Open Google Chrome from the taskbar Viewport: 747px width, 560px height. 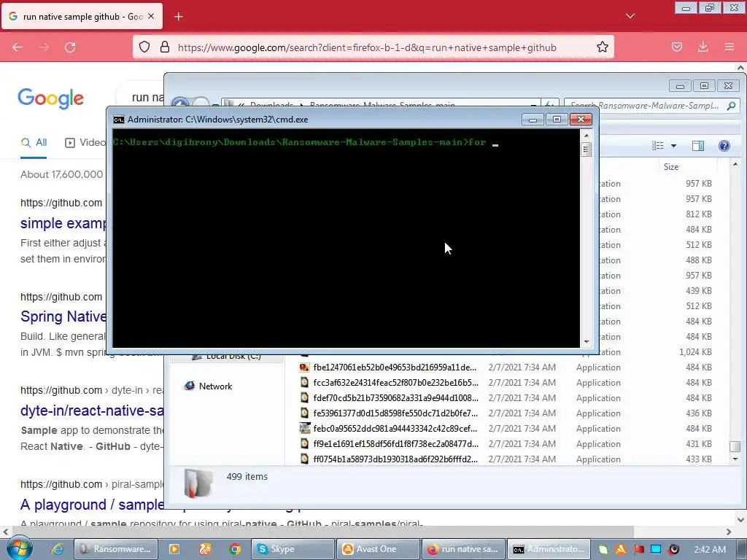[x=234, y=549]
